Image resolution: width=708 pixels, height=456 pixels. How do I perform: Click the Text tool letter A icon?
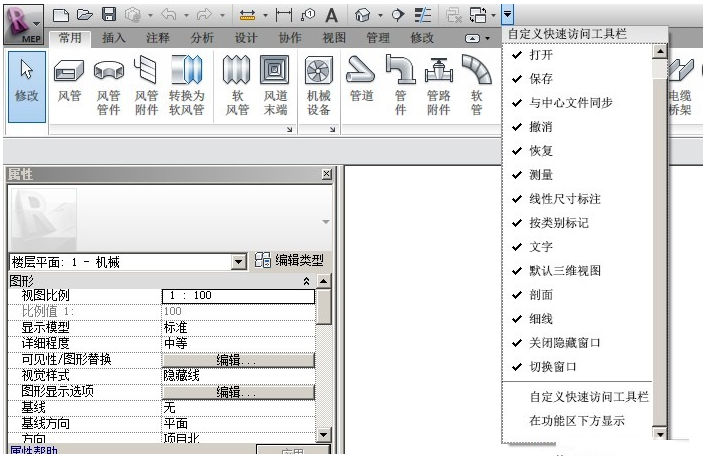(x=331, y=15)
